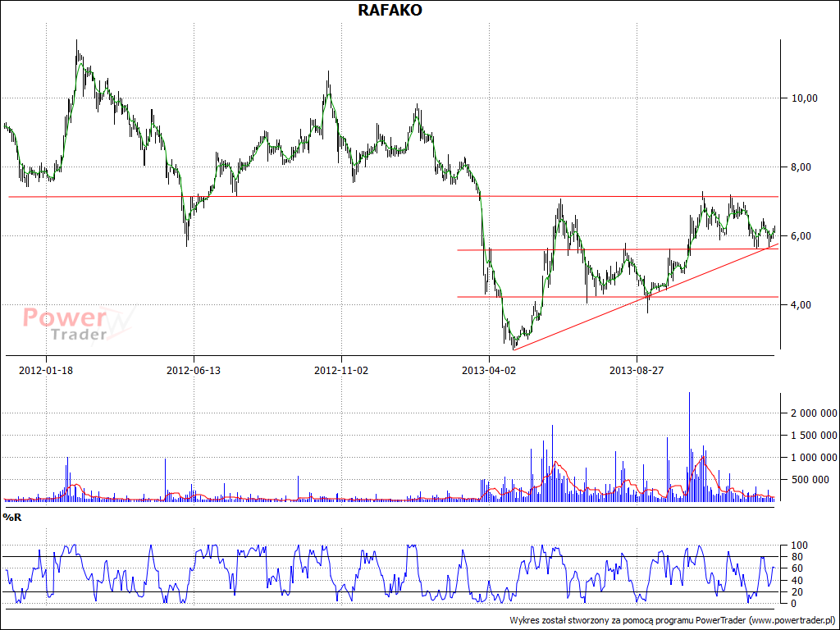The width and height of the screenshot is (840, 630).
Task: Select the 2012-01-18 date label
Action: (46, 370)
